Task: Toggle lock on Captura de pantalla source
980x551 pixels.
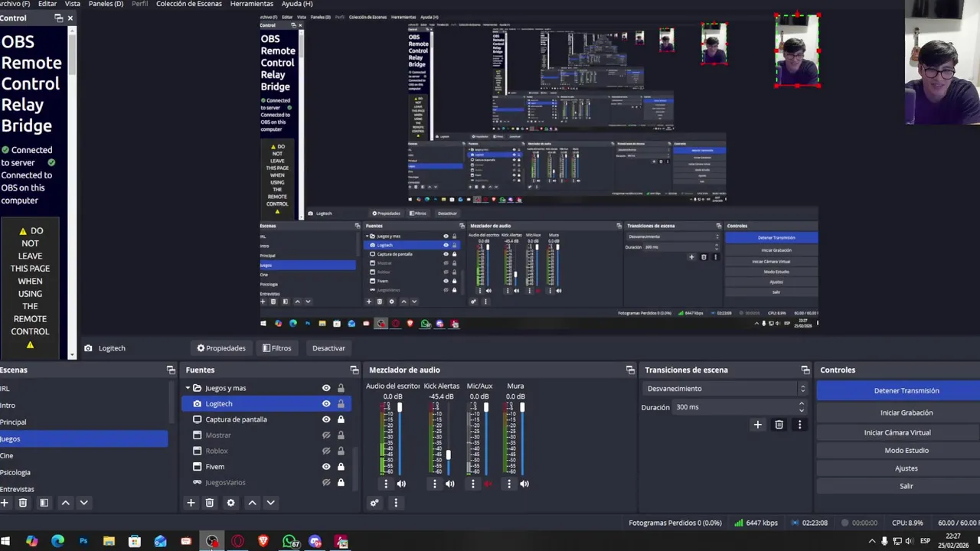Action: tap(341, 419)
